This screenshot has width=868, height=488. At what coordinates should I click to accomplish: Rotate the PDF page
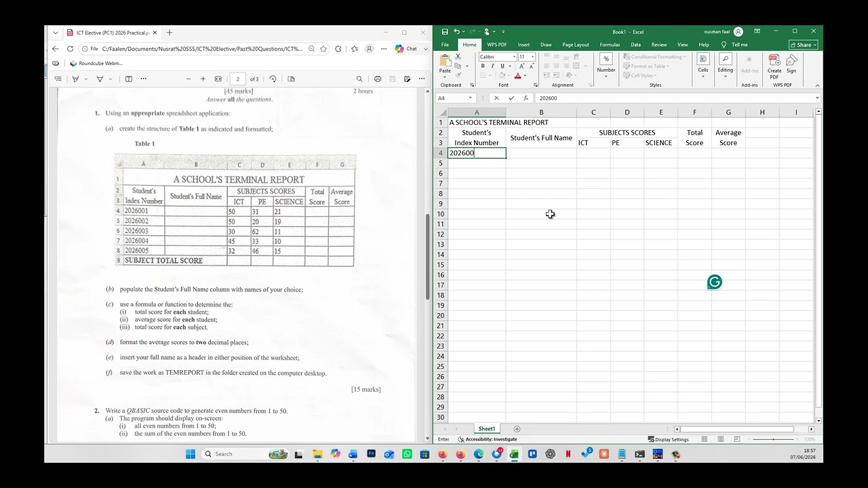point(273,79)
